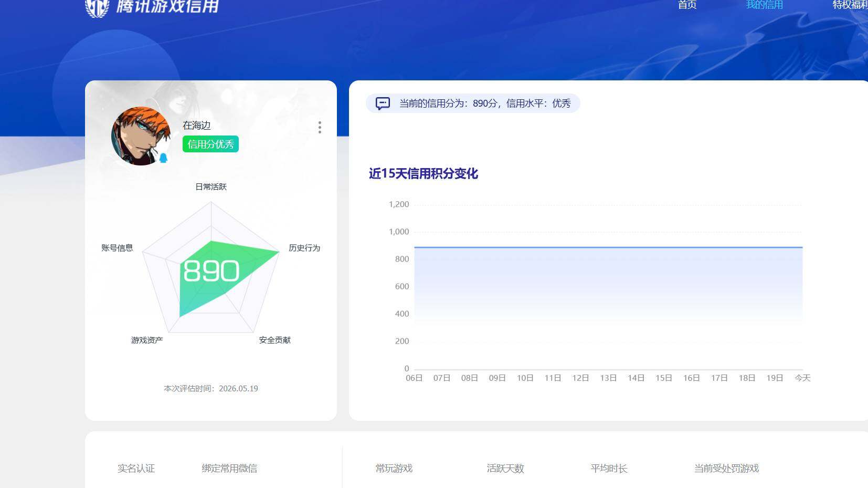Click the 常玩游戏 column label
Screen dimensions: 868x488
tap(394, 468)
